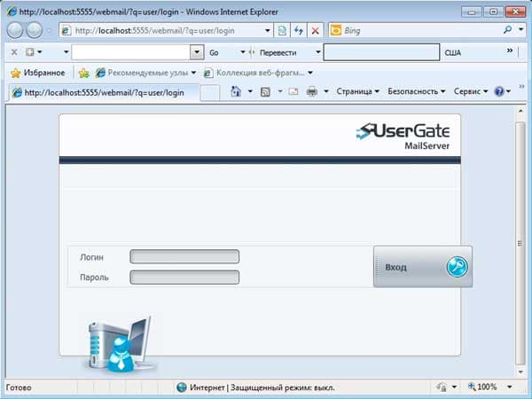Click the browser Back arrow button
Image resolution: width=532 pixels, height=399 pixels.
click(x=15, y=30)
